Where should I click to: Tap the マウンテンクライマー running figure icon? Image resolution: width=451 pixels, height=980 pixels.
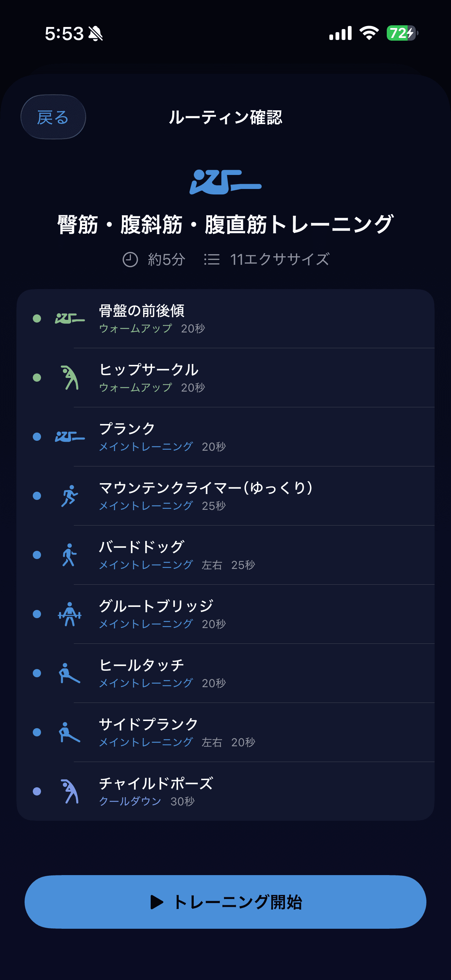pyautogui.click(x=70, y=496)
